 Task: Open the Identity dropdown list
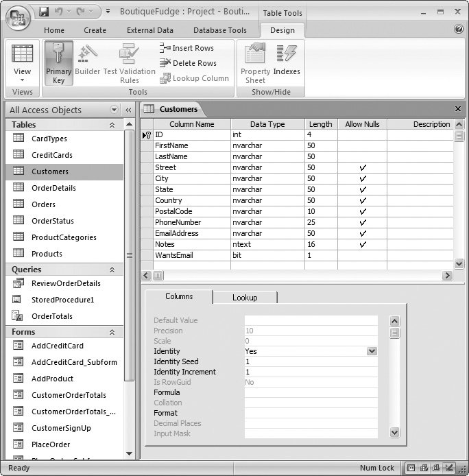[x=372, y=351]
